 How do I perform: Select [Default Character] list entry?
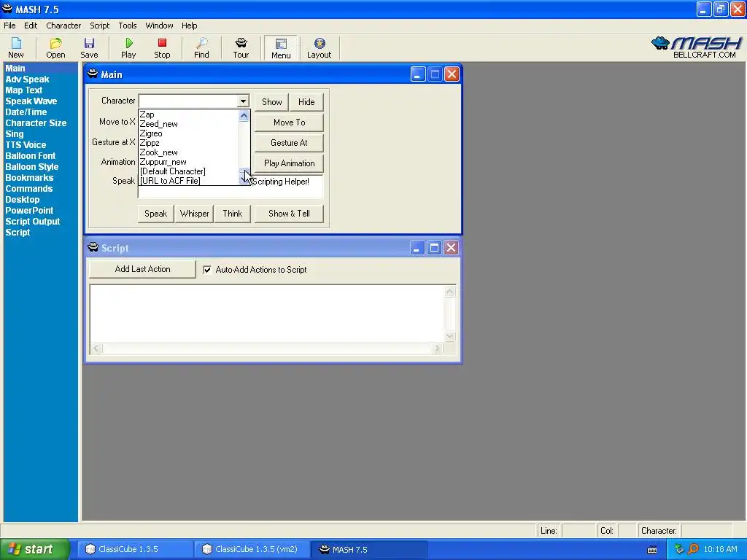[x=172, y=171]
